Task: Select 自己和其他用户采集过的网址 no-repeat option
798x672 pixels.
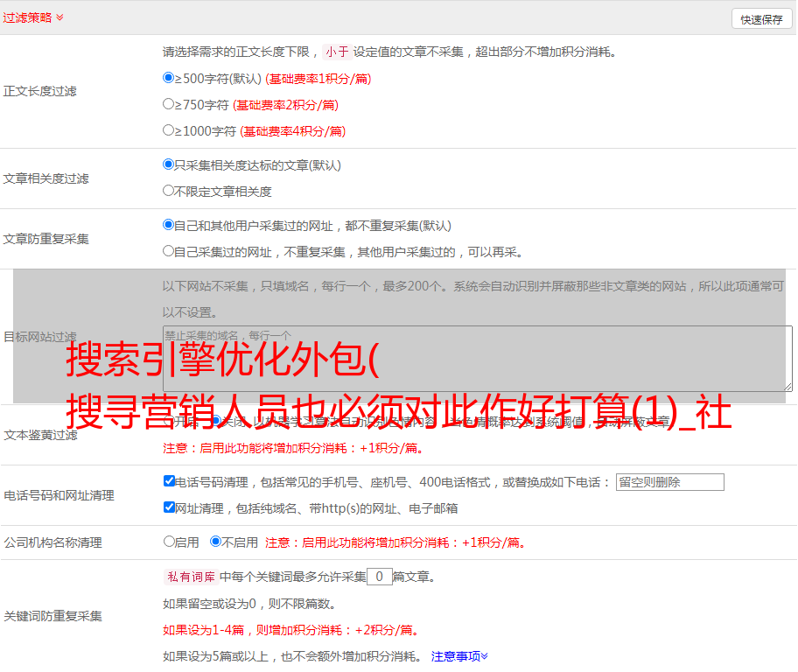Action: tap(168, 225)
